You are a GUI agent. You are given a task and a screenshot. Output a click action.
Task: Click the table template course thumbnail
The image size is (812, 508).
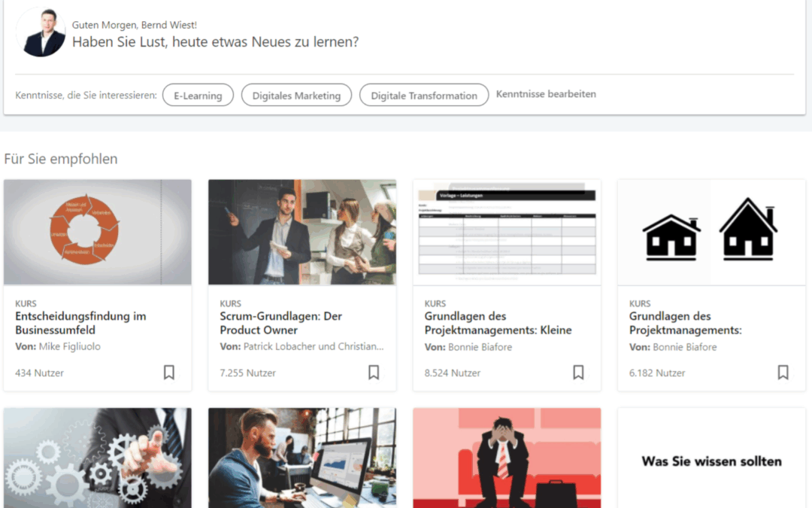(x=507, y=232)
